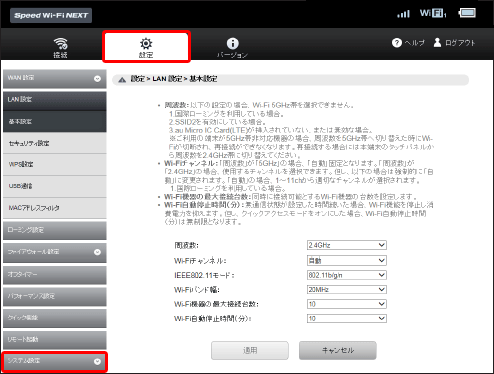The width and height of the screenshot is (494, 374).
Task: Click the signal strength indicator icon
Action: 403,14
